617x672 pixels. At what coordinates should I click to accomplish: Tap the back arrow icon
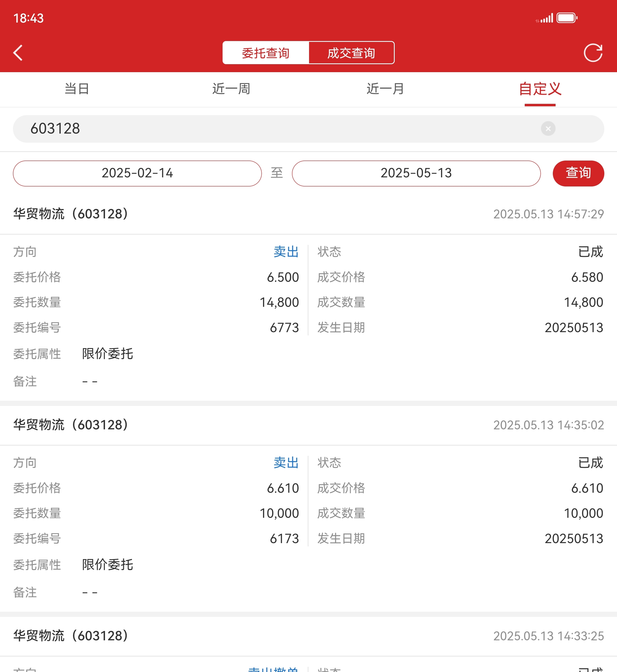[18, 53]
